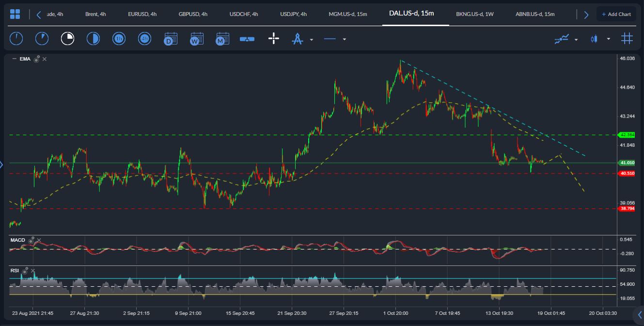The image size is (644, 326).
Task: Collapse the EMA legend with minus
Action: coord(14,59)
